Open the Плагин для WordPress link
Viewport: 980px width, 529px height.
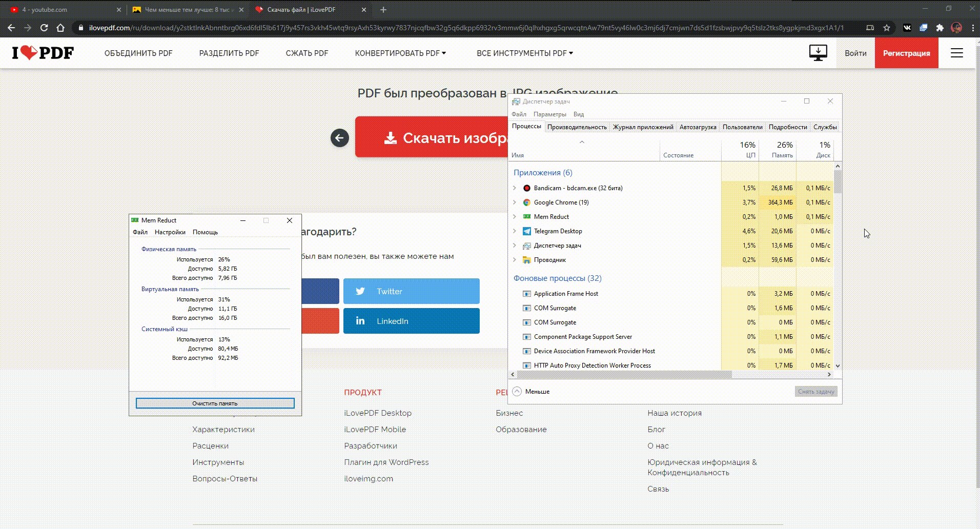[386, 462]
